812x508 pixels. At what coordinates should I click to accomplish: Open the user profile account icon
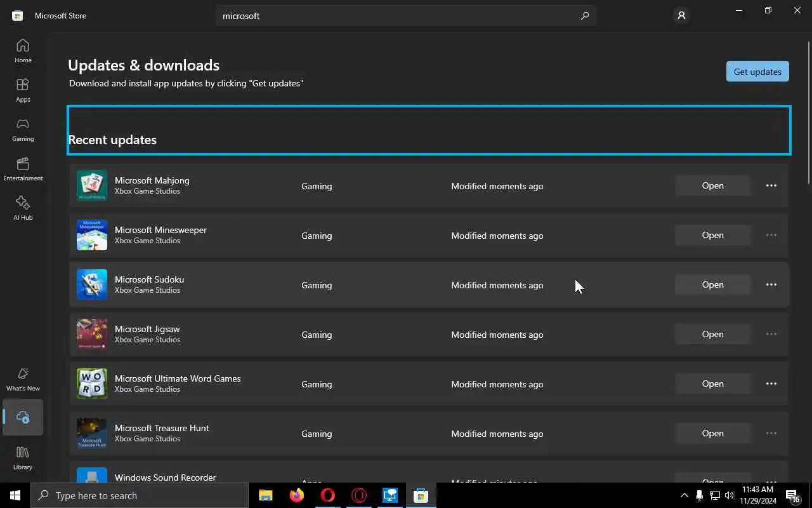(x=681, y=15)
